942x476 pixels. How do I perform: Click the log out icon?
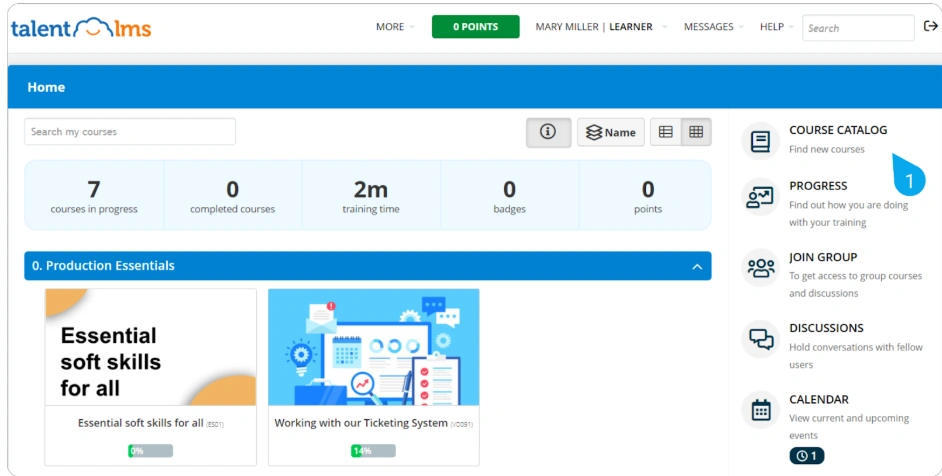[930, 26]
